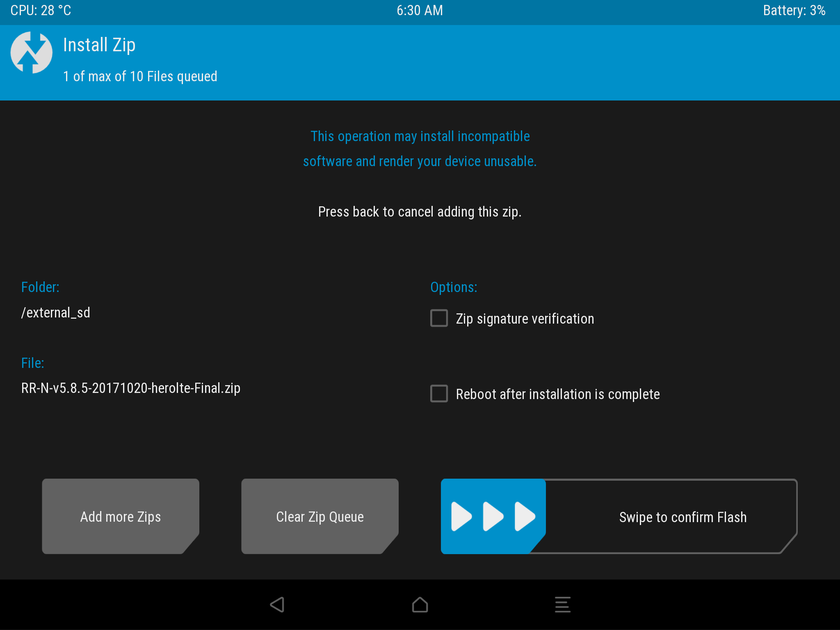The image size is (840, 630).
Task: Click the /external_sd folder path
Action: (x=56, y=313)
